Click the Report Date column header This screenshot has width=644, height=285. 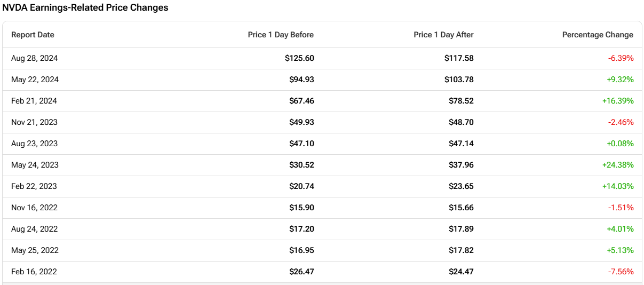pyautogui.click(x=33, y=35)
